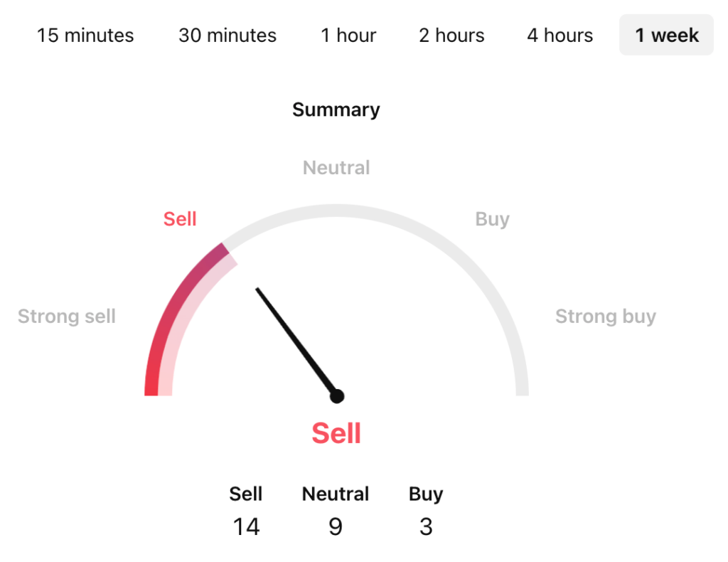Click the Neutral count of 9

click(x=336, y=526)
